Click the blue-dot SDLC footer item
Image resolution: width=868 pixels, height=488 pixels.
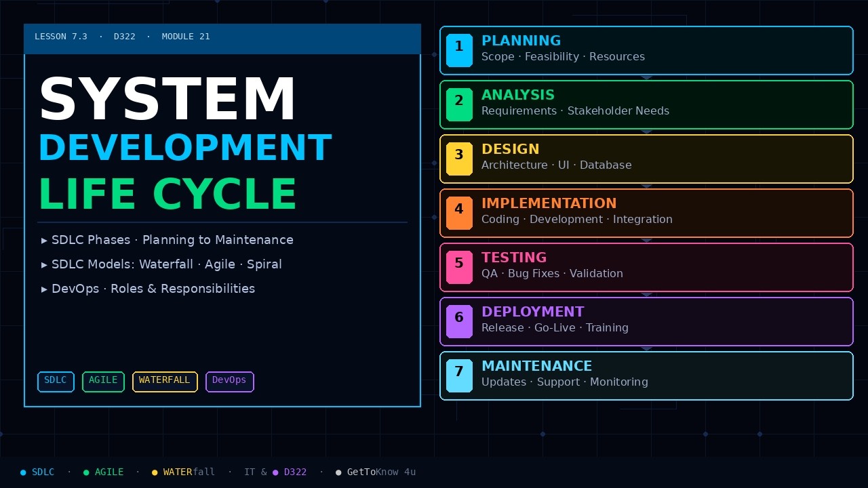[37, 472]
